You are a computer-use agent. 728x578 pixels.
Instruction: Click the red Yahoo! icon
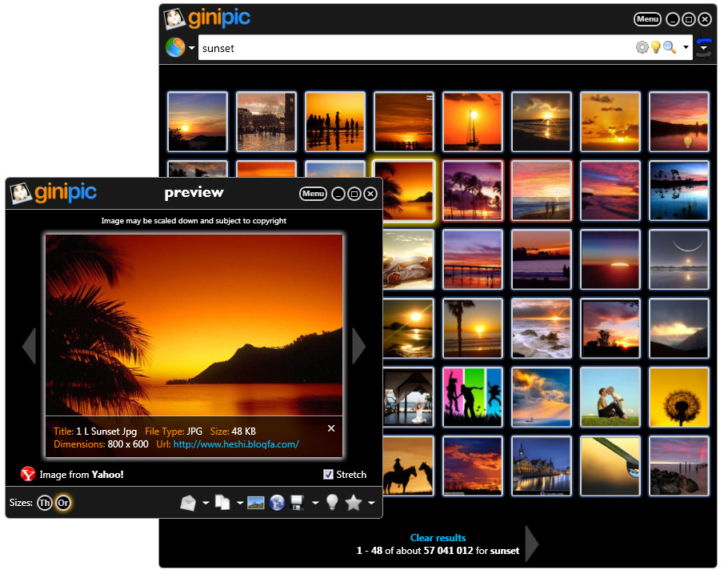[28, 474]
